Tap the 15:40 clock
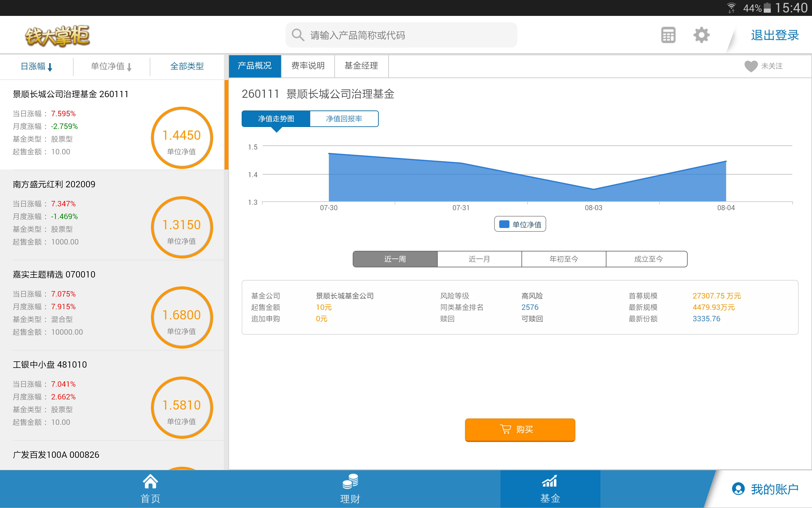Screen dimensions: 812x508 coord(791,8)
